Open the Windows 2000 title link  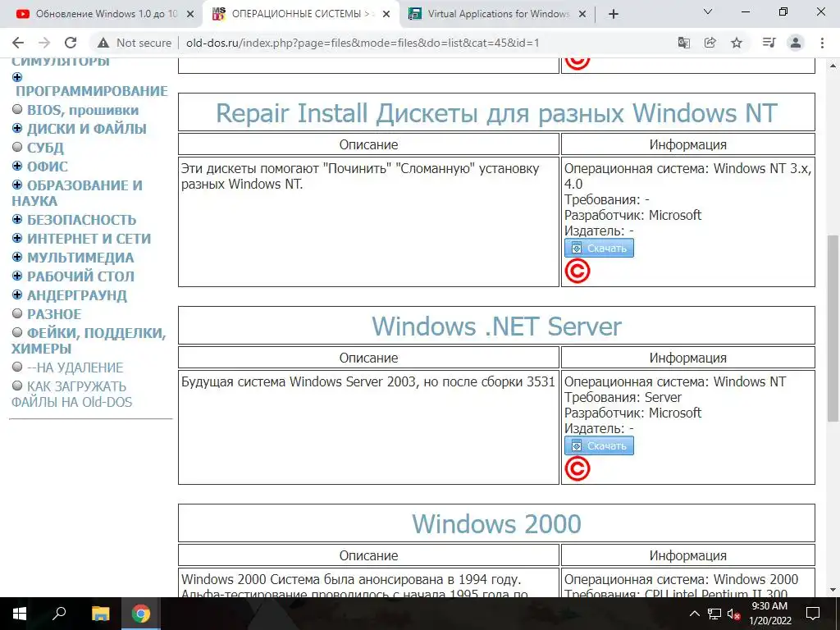tap(496, 524)
